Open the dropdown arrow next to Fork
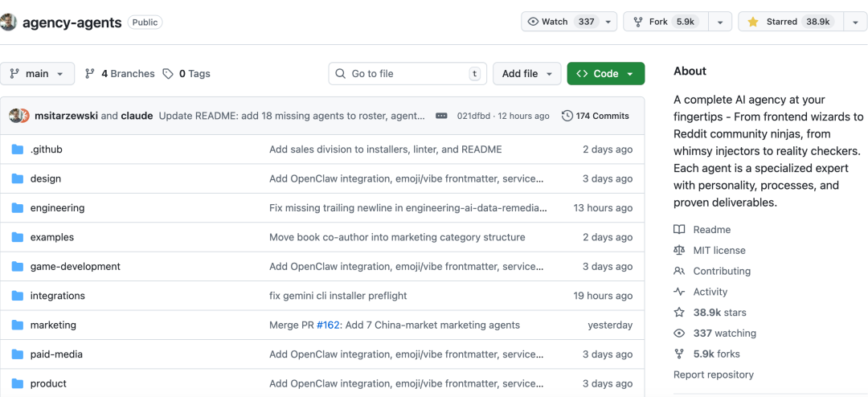 click(720, 22)
